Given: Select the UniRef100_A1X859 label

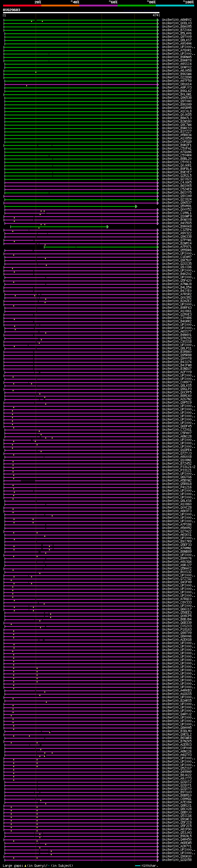Looking at the screenshot, I should [x=177, y=138].
